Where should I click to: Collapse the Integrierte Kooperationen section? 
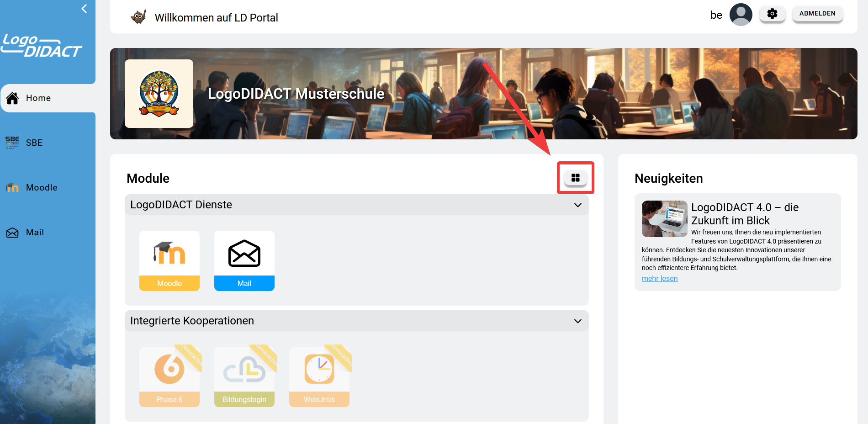click(356, 321)
